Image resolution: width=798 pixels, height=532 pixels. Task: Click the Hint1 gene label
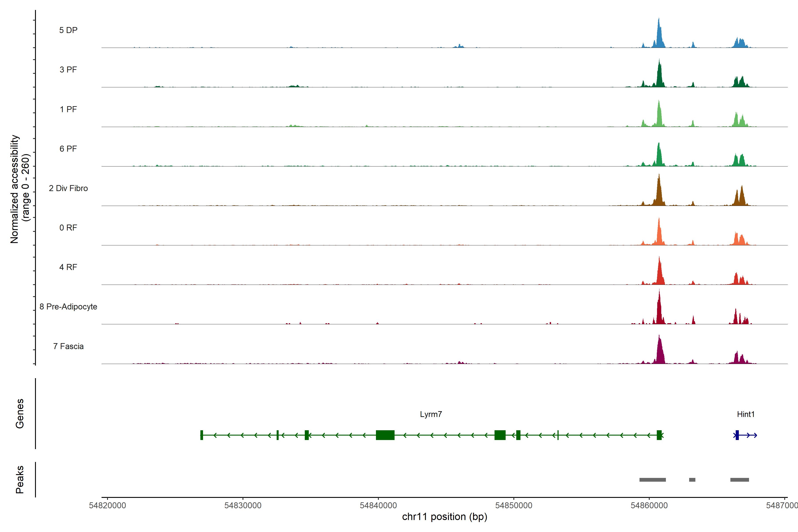pos(746,414)
